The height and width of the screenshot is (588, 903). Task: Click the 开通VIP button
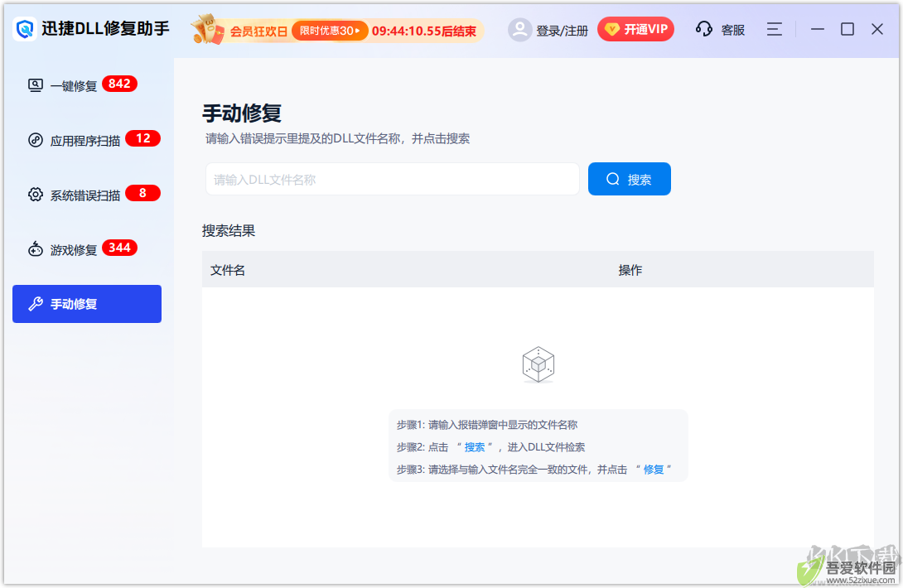(635, 29)
